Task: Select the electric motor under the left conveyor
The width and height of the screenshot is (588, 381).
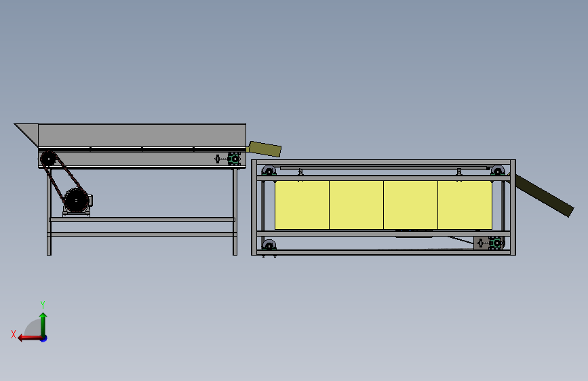Action: (77, 202)
